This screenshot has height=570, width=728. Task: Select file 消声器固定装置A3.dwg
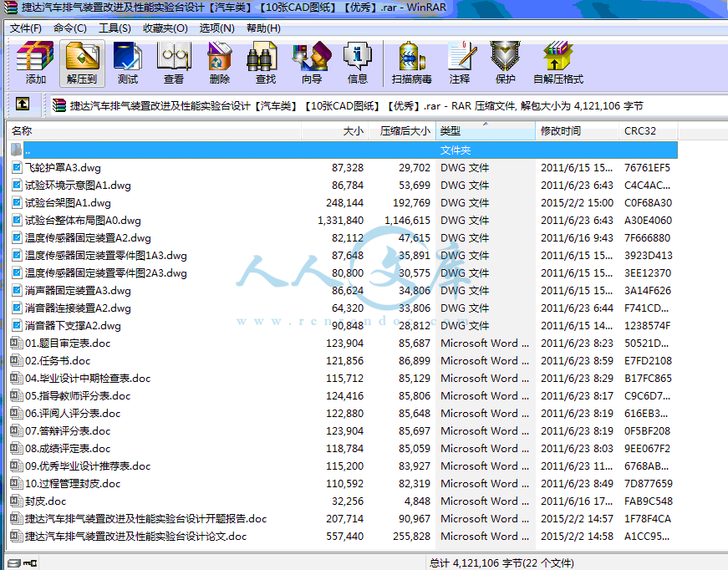[78, 291]
